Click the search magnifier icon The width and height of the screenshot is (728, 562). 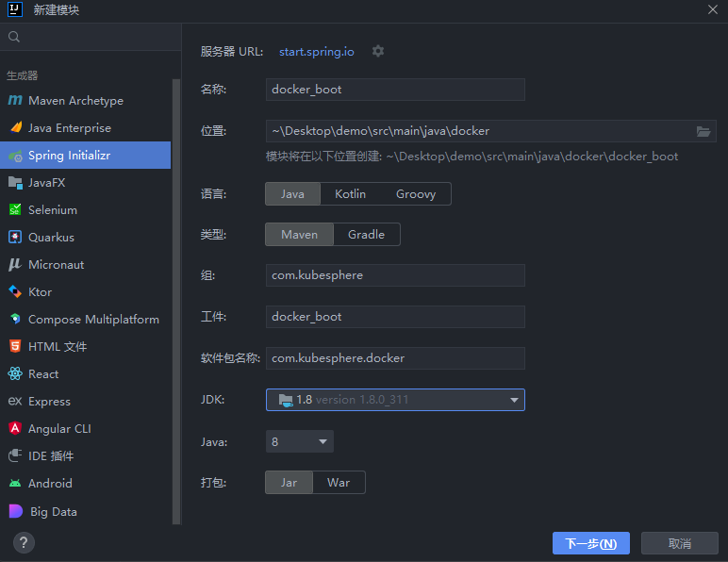[x=14, y=37]
